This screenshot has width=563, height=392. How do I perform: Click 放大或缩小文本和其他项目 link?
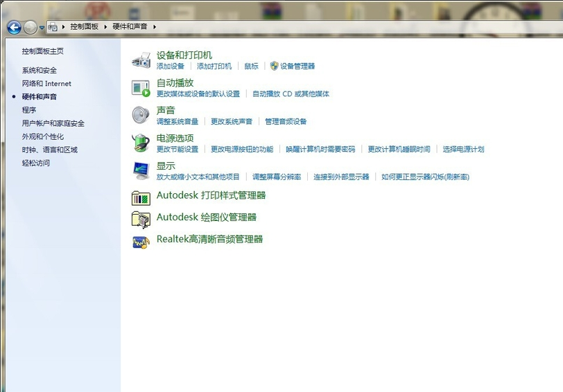[198, 177]
